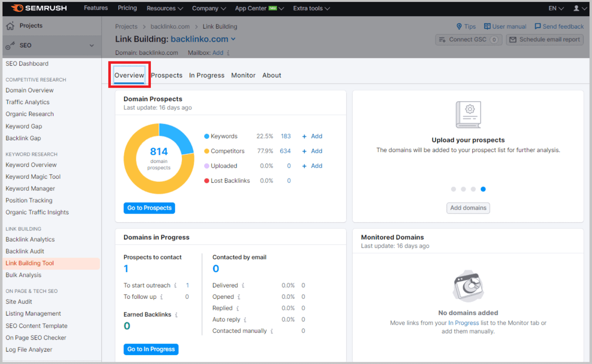This screenshot has height=364, width=592.
Task: Open the Monitor tab
Action: click(243, 75)
